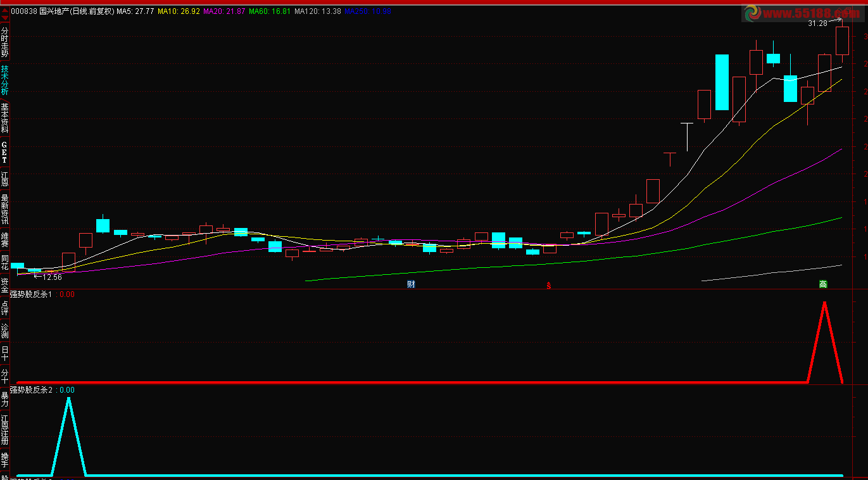This screenshot has width=868, height=480.
Task: Click the 强势股反杀1 indicator title
Action: point(31,294)
